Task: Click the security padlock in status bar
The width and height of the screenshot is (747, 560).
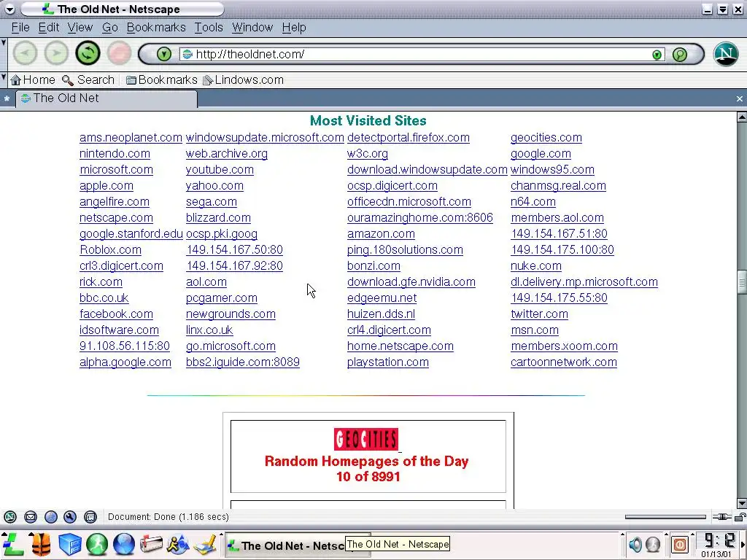Action: click(740, 517)
